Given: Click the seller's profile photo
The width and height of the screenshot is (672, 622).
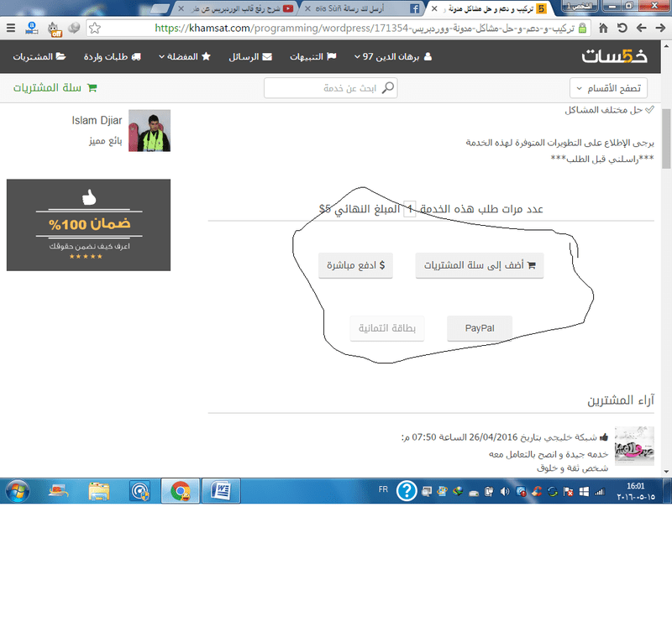Looking at the screenshot, I should tap(150, 131).
